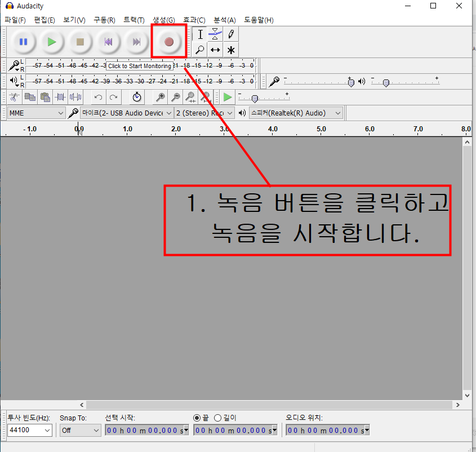Open selection end time format arrow
Screen dimensions: 476x452
[x=275, y=430]
